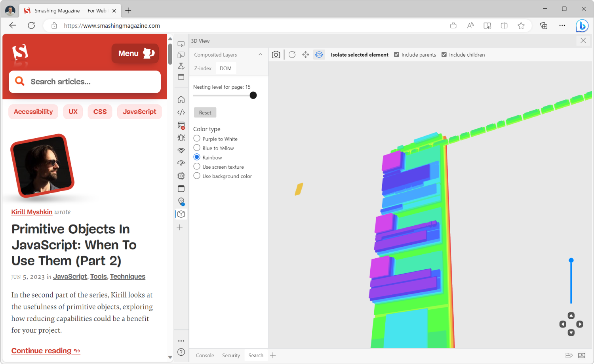Reset the 3D view rotation with the refresh icon
This screenshot has height=364, width=594.
point(292,55)
